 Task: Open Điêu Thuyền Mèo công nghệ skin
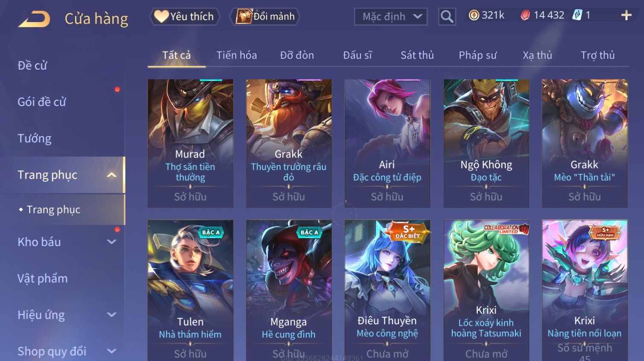(x=387, y=291)
